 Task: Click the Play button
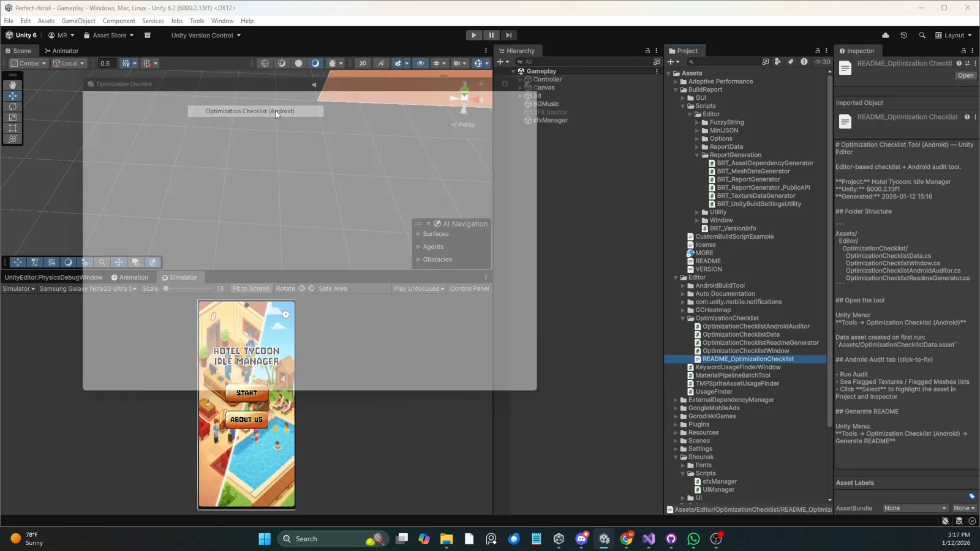[473, 36]
